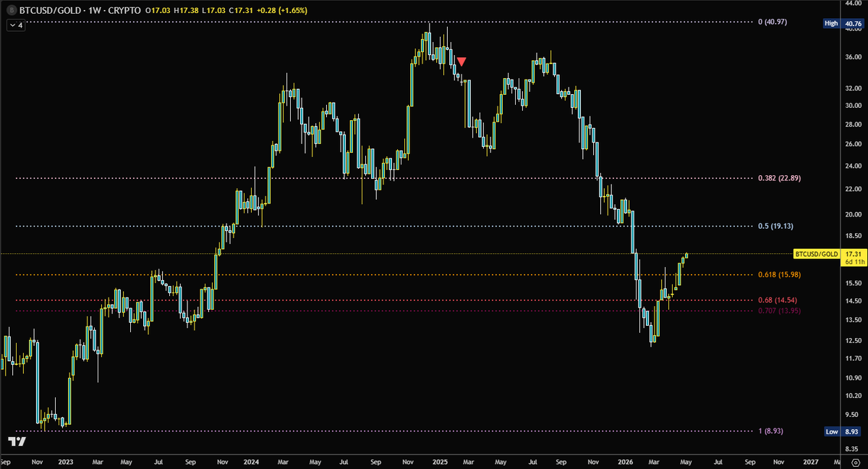Select the Fib label 0.707 (13.95)
This screenshot has width=868, height=469.
pos(780,310)
